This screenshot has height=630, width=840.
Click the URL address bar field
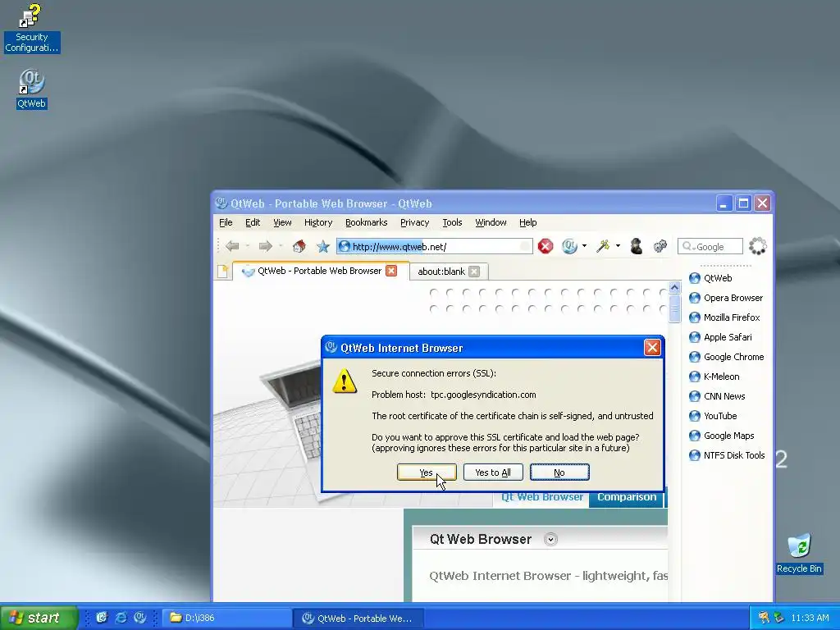[x=435, y=246]
